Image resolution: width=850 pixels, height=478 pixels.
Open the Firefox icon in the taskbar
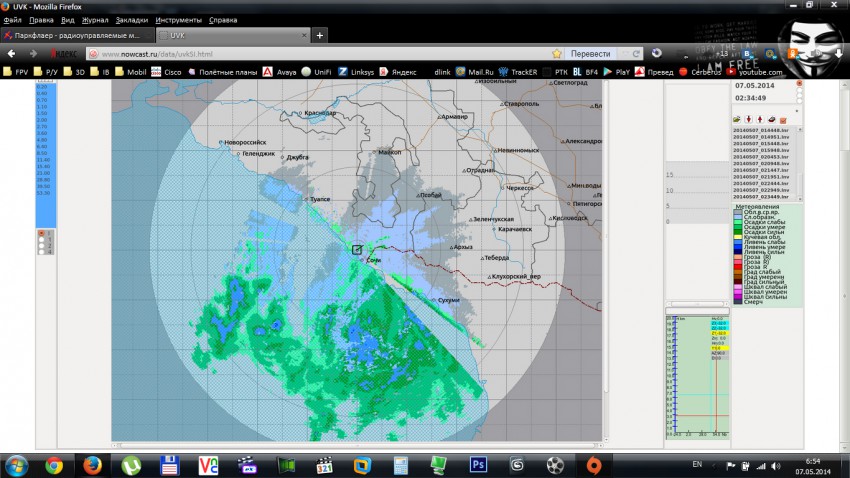pyautogui.click(x=93, y=465)
